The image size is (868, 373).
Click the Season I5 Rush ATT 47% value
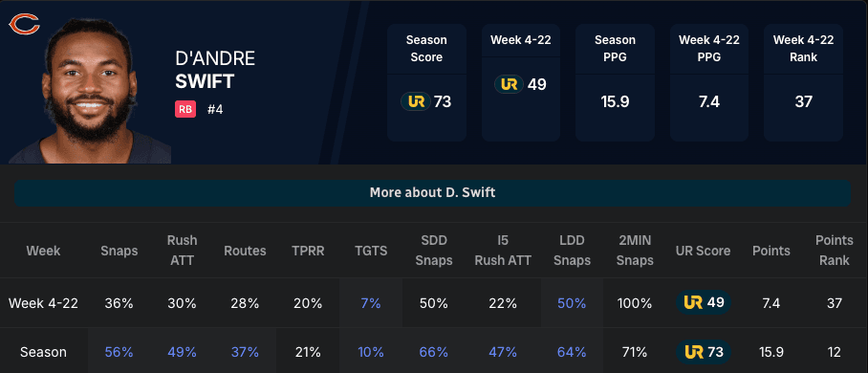click(503, 352)
